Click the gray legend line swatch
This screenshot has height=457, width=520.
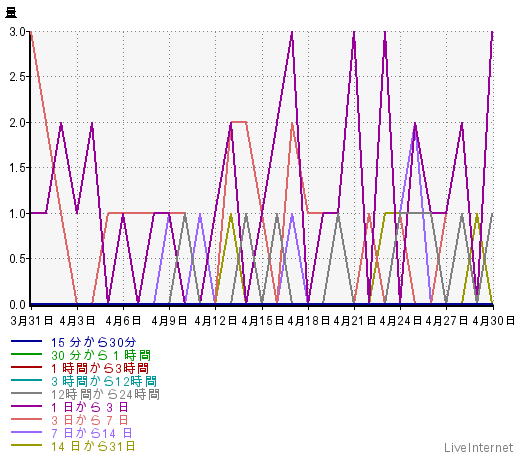pyautogui.click(x=26, y=393)
